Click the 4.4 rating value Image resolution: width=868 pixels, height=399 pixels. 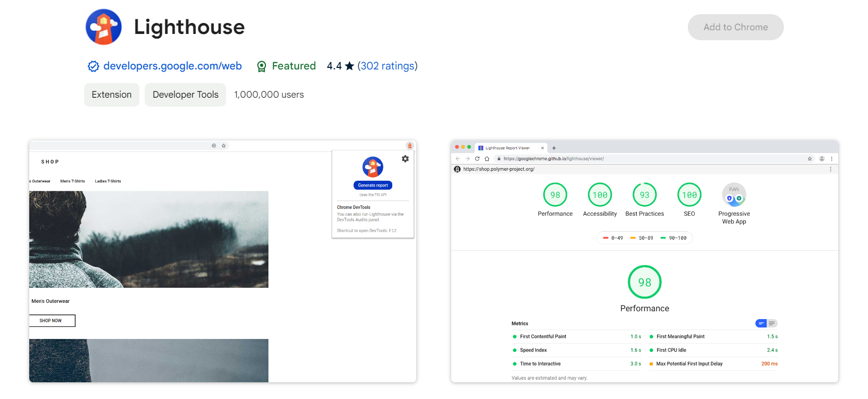334,66
